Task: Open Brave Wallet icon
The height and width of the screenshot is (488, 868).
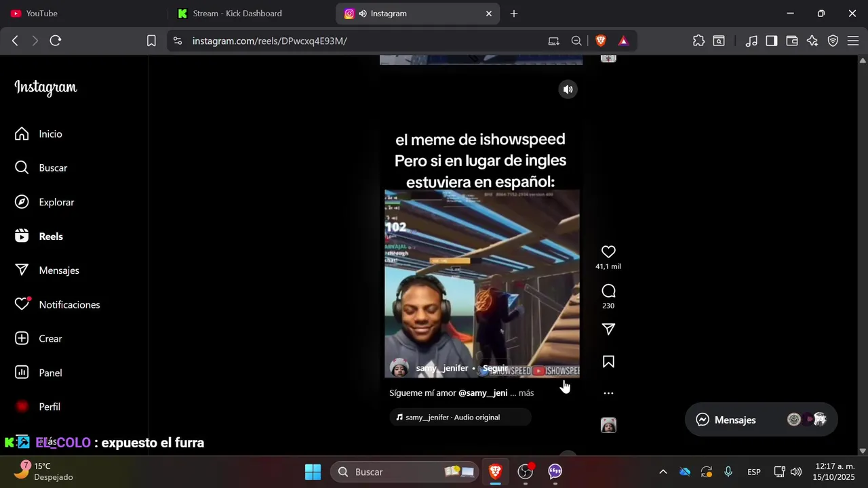Action: coord(792,41)
